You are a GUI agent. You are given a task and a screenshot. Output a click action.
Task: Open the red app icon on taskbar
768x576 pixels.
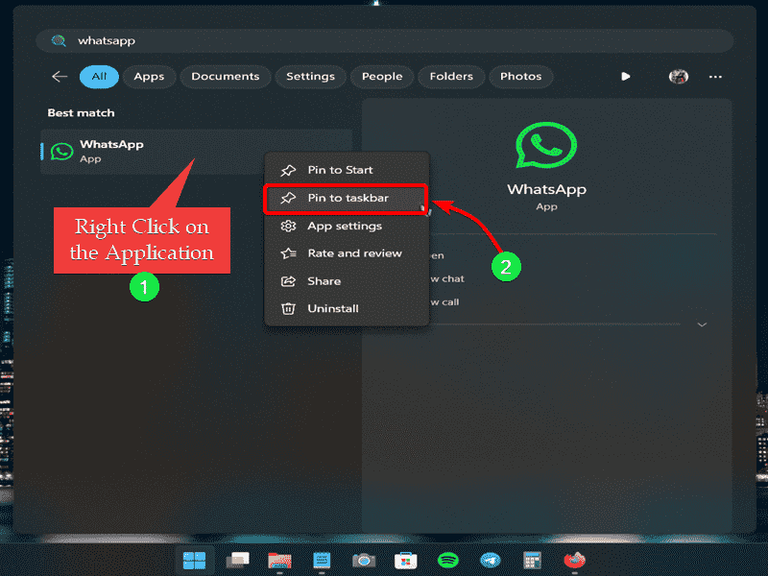point(575,560)
